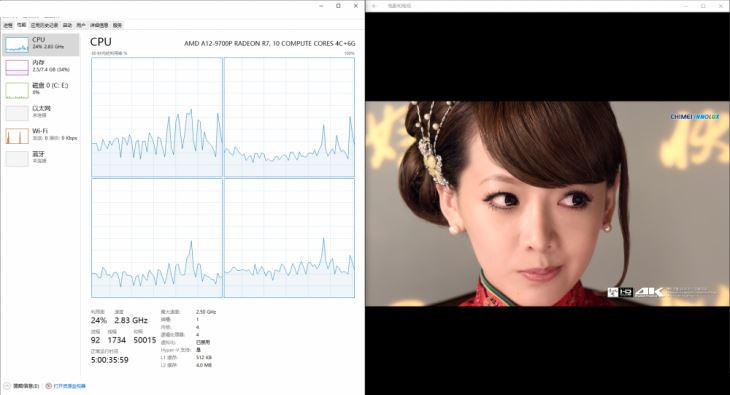Click the bottom-left CPU core graph

[x=157, y=238]
